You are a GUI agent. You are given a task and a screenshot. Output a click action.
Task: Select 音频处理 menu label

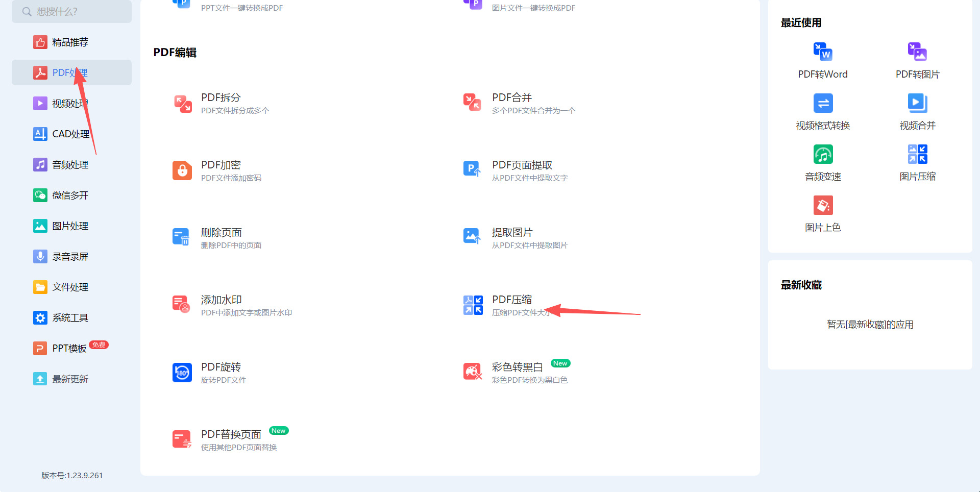tap(70, 165)
